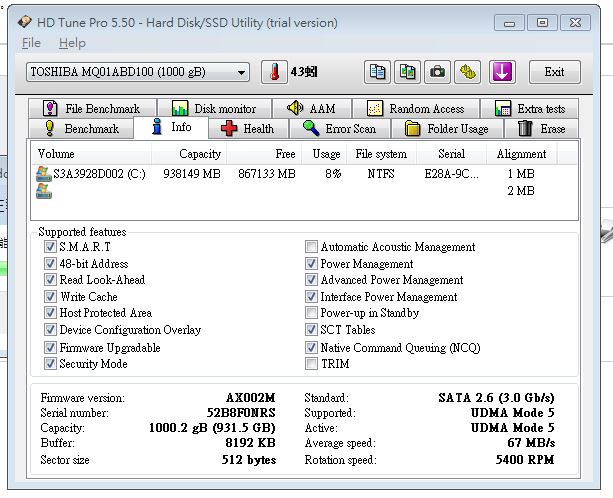Open the Help menu
Screen dimensions: 613x498
point(72,43)
